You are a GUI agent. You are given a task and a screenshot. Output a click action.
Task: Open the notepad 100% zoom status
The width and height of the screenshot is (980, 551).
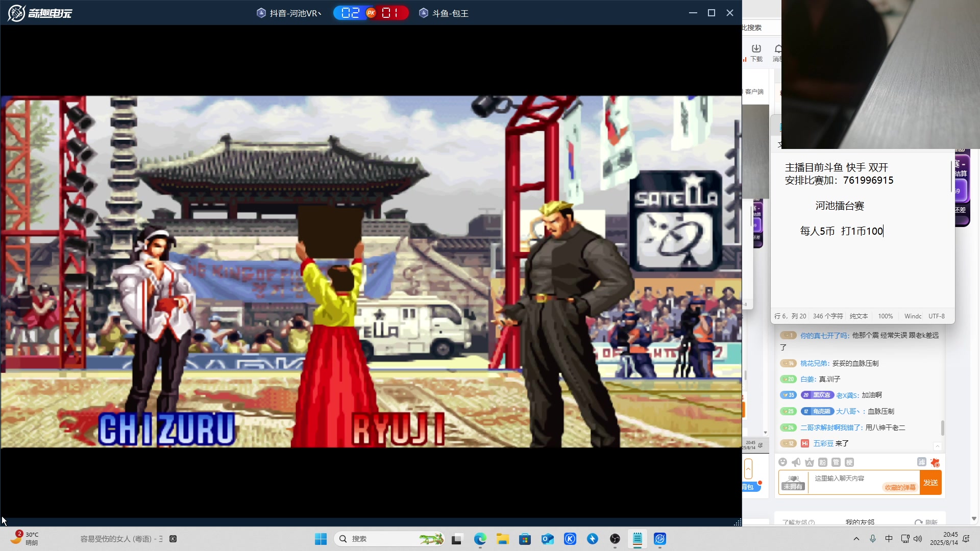pos(885,316)
